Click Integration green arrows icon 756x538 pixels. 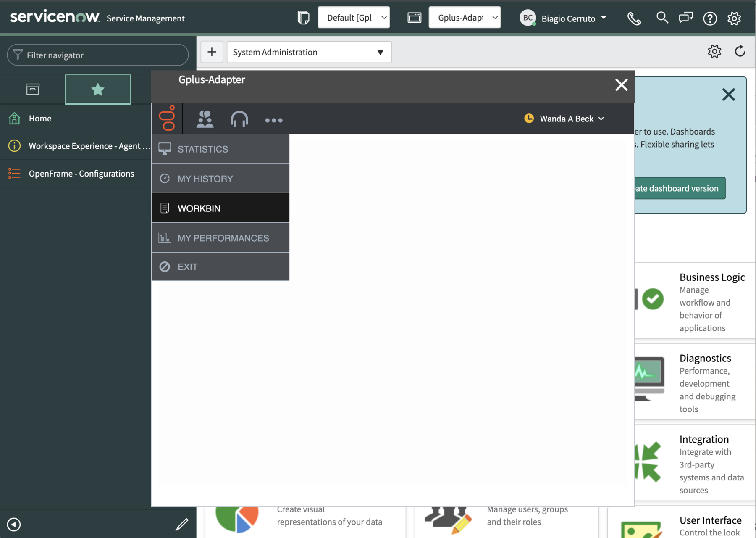[x=648, y=461]
